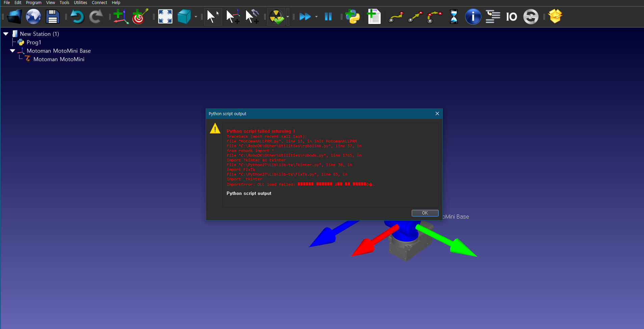Add a reference frame

(121, 17)
